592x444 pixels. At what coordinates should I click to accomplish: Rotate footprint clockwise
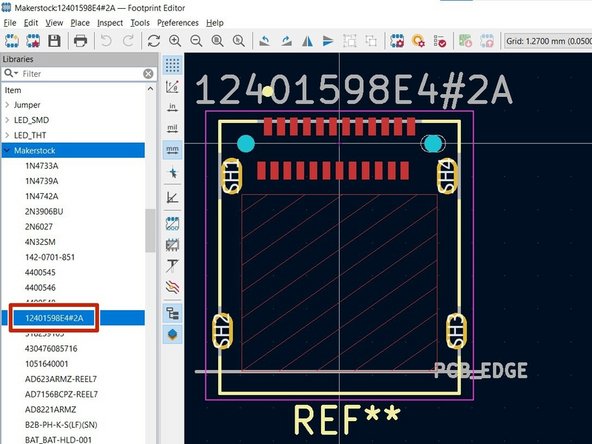point(286,40)
